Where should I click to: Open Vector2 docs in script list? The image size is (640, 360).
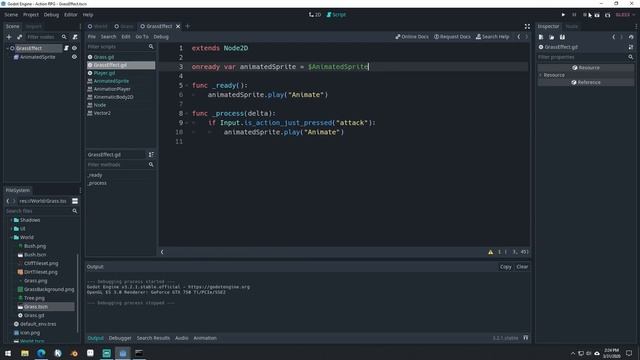point(102,113)
